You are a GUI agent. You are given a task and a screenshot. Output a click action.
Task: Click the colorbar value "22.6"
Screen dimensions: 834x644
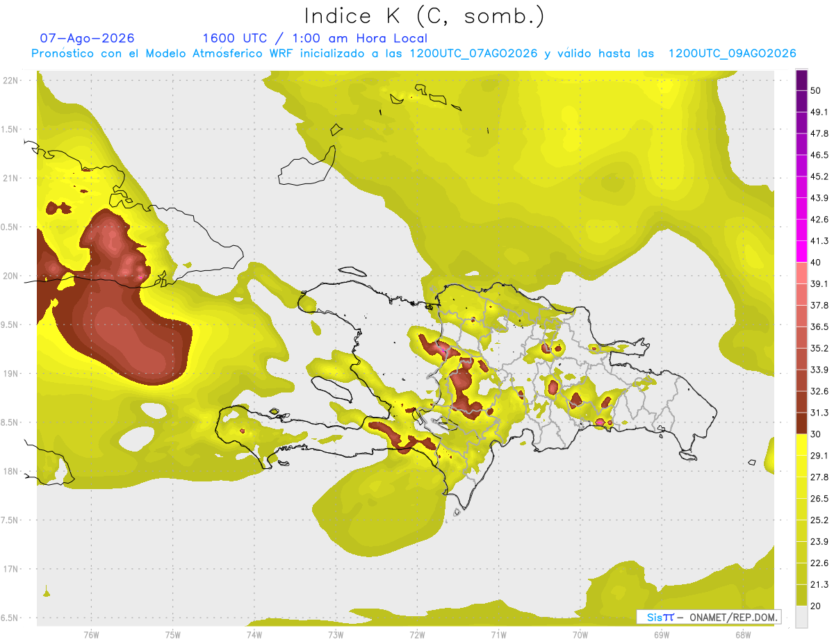coord(819,563)
